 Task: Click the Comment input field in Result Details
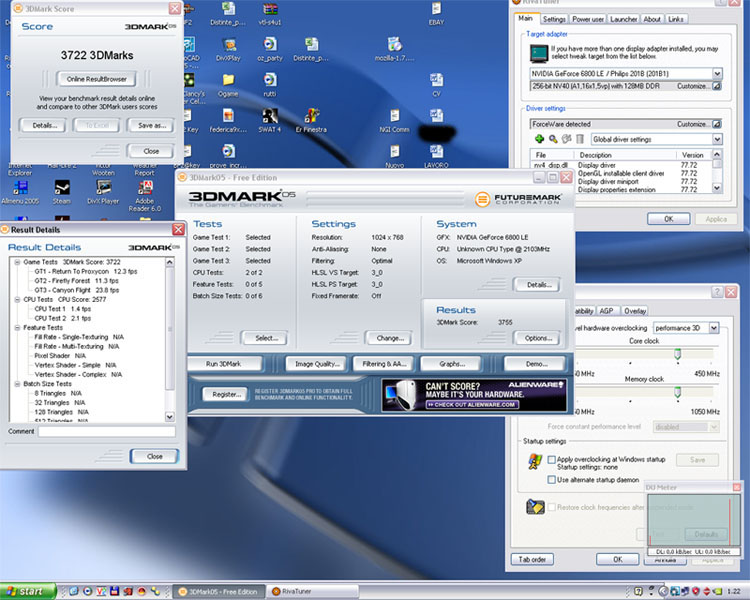point(107,432)
